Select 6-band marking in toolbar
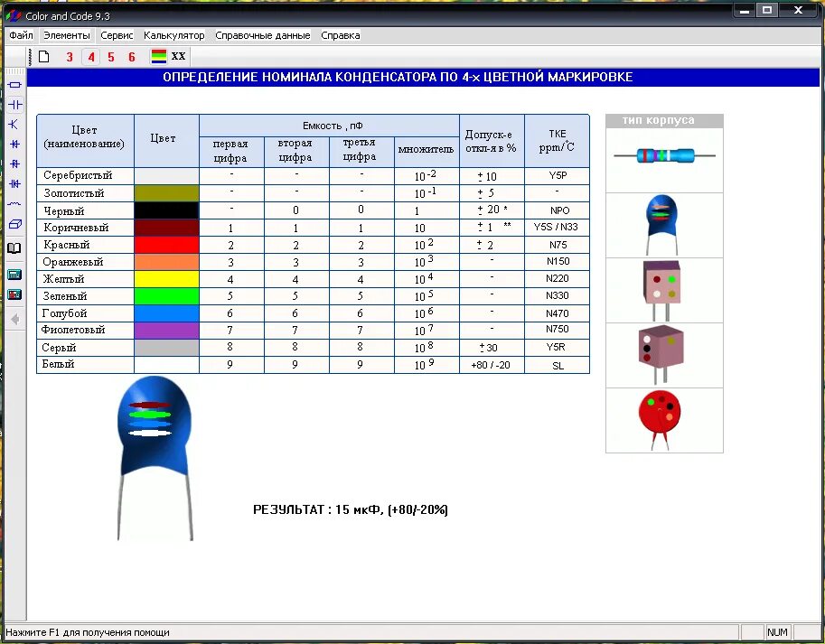Image resolution: width=825 pixels, height=644 pixels. point(132,57)
